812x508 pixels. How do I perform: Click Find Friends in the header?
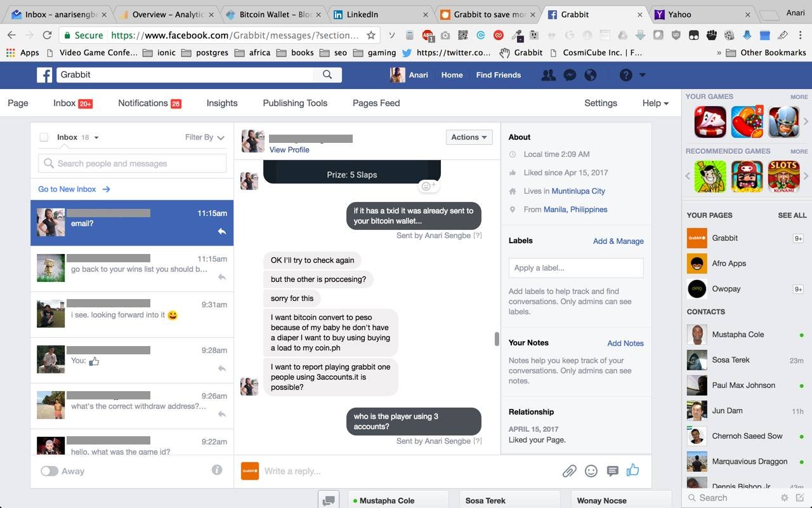(x=499, y=75)
